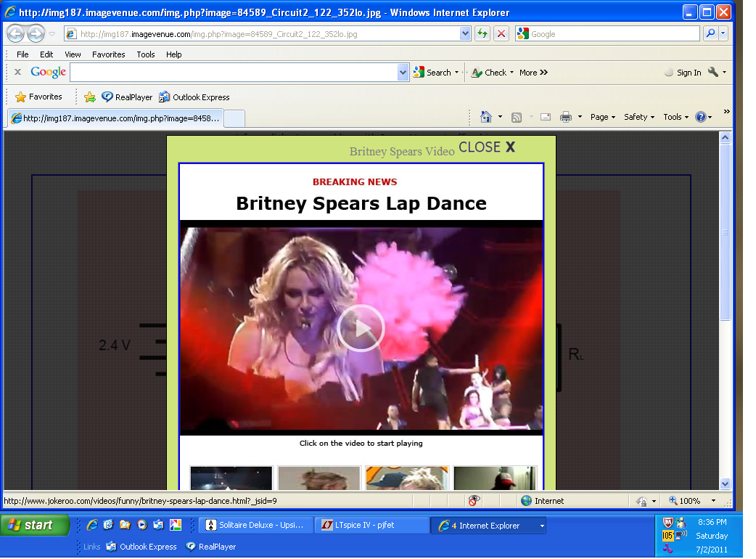Open the Safety dropdown menu
Image resolution: width=756 pixels, height=559 pixels.
click(639, 117)
